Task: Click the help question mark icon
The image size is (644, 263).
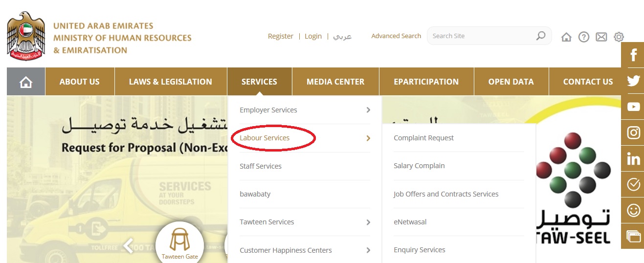Action: click(583, 37)
